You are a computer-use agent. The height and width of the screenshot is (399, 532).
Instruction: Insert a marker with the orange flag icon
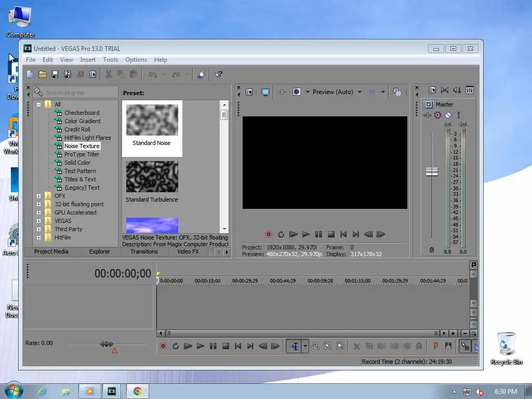[x=436, y=346]
